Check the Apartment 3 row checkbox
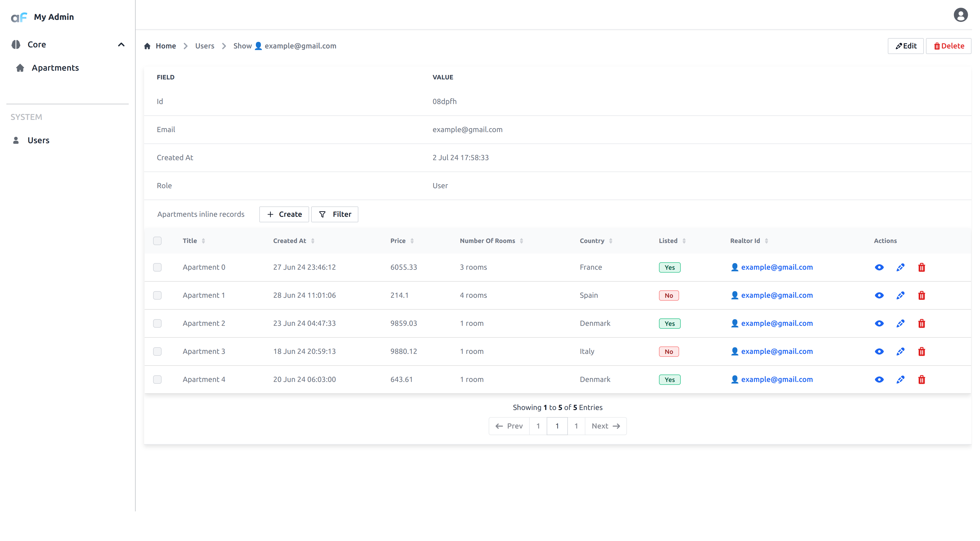 tap(157, 352)
